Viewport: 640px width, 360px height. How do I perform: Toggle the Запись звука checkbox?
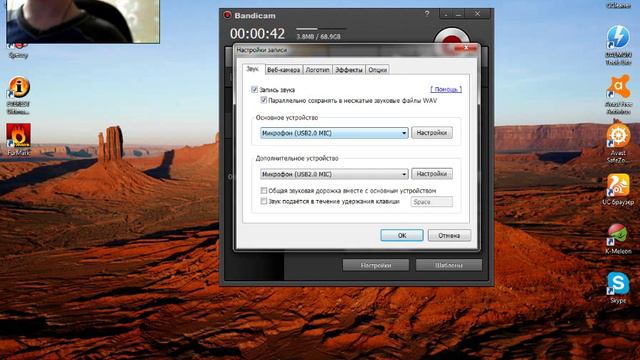pos(254,89)
